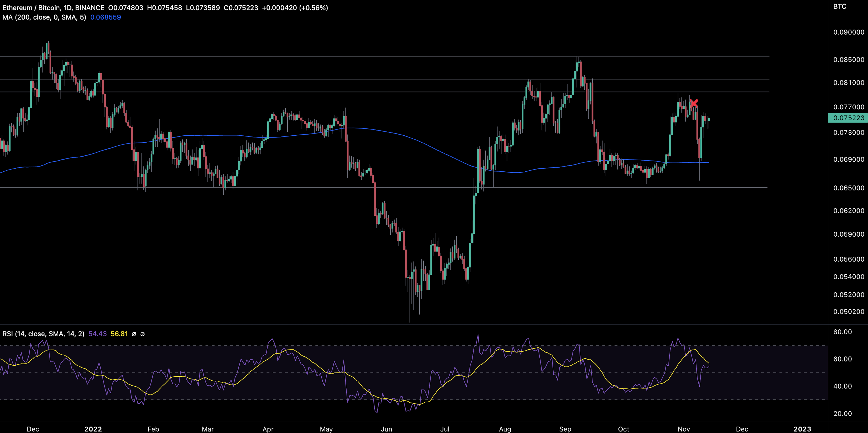Click the 0.062000 price axis label
The image size is (868, 433).
(849, 211)
